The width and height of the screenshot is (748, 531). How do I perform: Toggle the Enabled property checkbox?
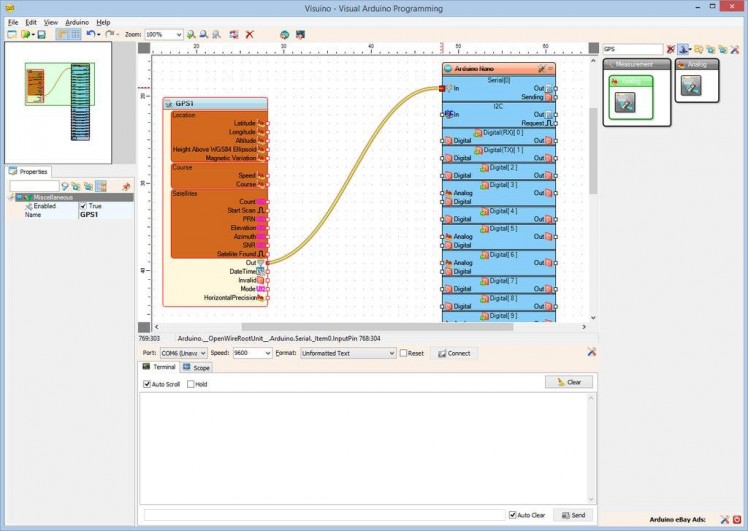click(84, 206)
